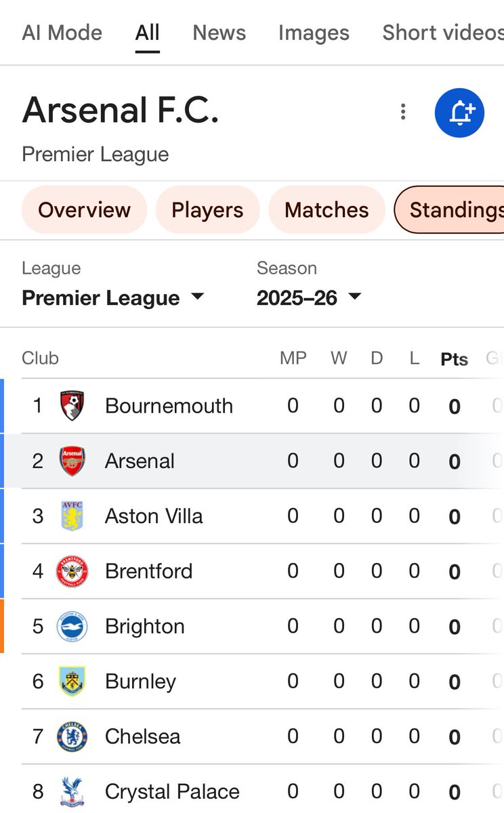Open the three-dot more options menu
Viewport: 504px width, 813px height.
point(403,112)
